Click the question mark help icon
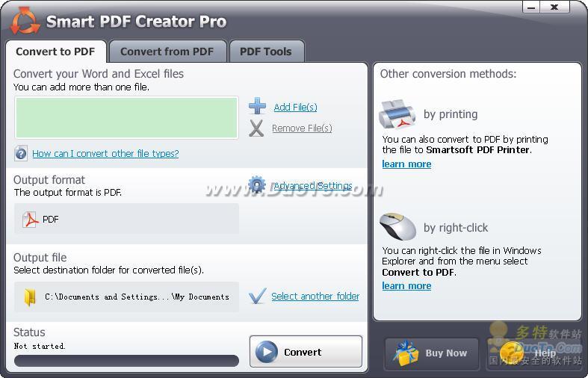 click(21, 153)
